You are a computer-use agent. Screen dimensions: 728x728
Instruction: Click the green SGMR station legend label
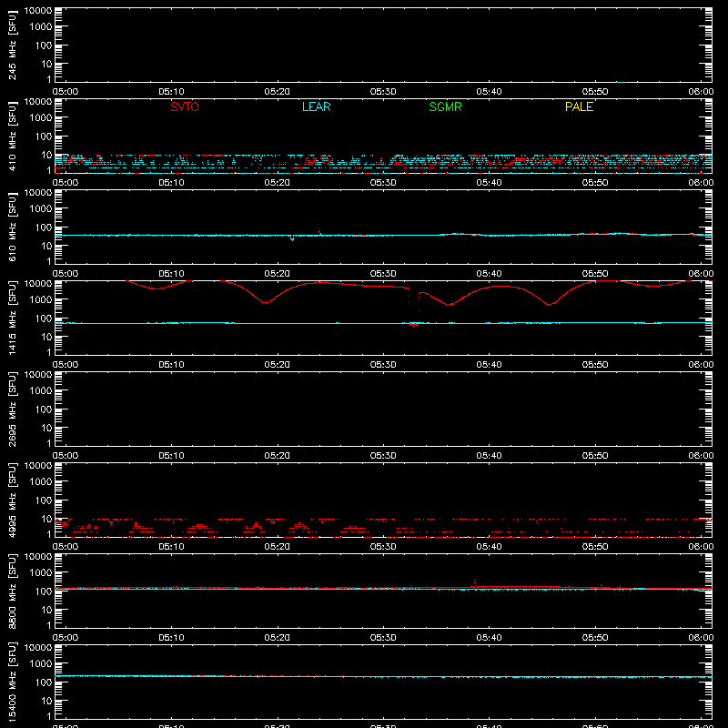point(445,106)
